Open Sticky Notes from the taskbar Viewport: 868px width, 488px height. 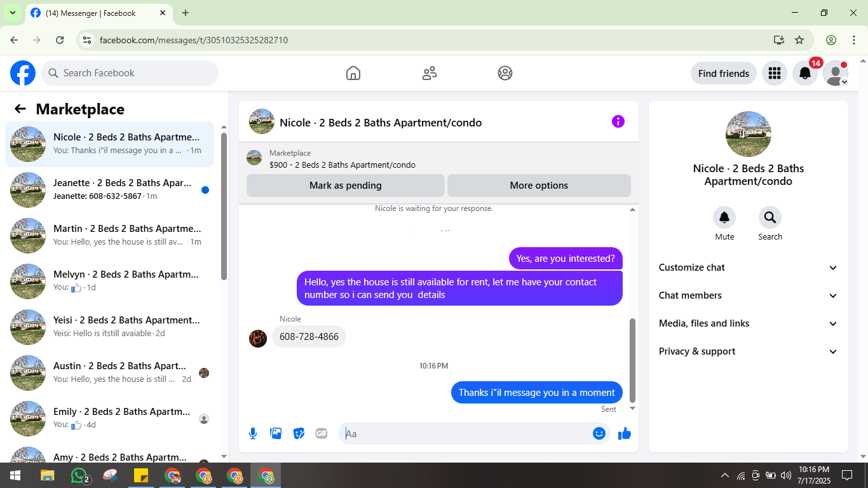(x=140, y=475)
